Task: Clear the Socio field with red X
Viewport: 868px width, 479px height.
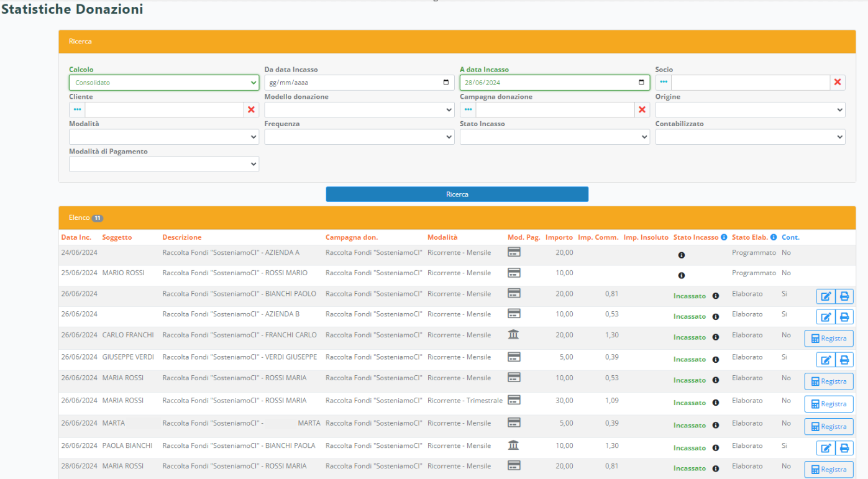Action: (x=838, y=83)
